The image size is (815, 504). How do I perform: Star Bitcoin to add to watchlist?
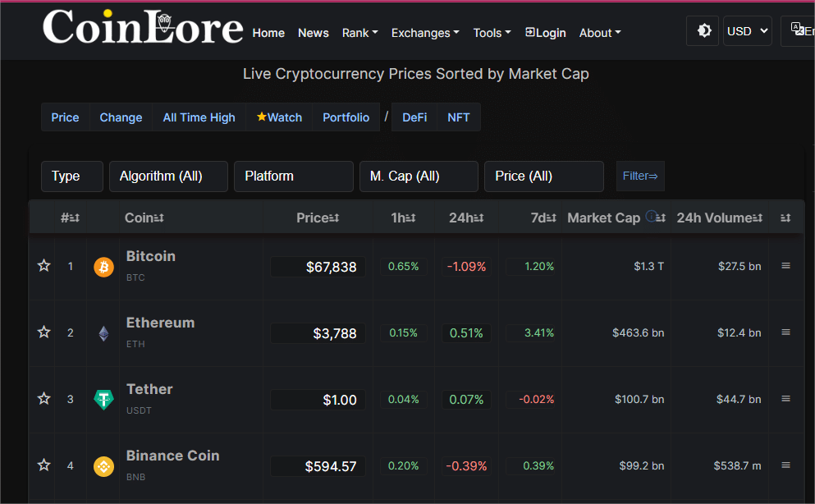(44, 265)
